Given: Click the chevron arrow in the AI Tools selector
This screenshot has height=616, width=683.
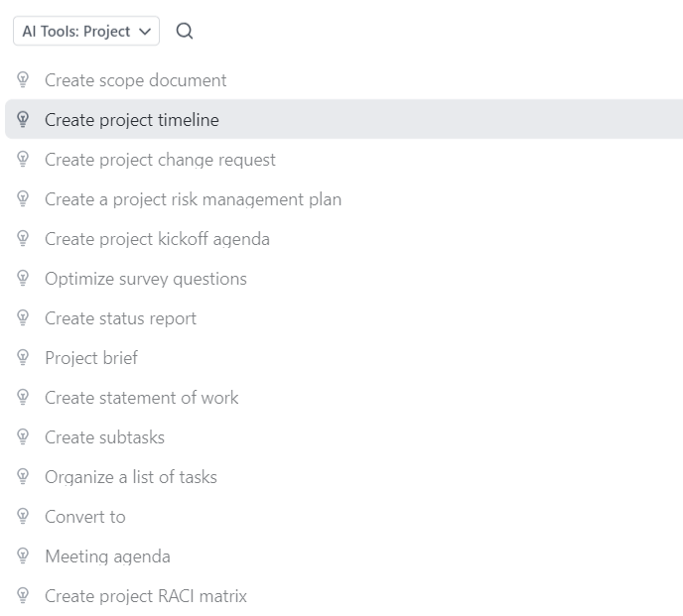Looking at the screenshot, I should (145, 32).
